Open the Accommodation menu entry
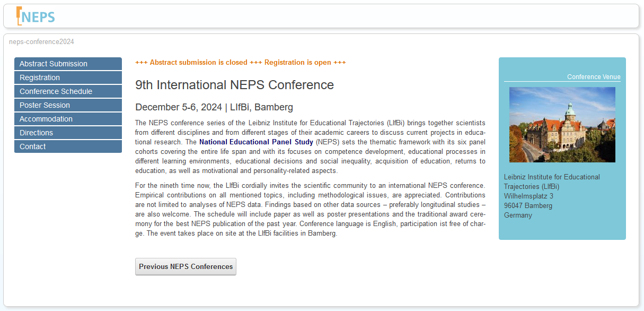The height and width of the screenshot is (311, 644). (x=68, y=119)
